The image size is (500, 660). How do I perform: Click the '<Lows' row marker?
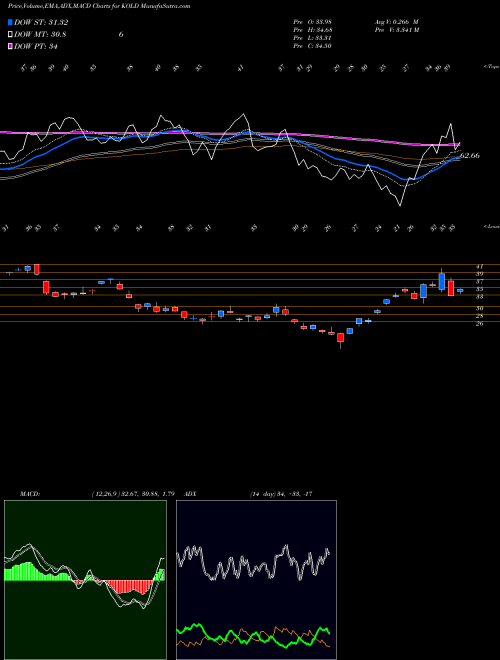point(491,226)
